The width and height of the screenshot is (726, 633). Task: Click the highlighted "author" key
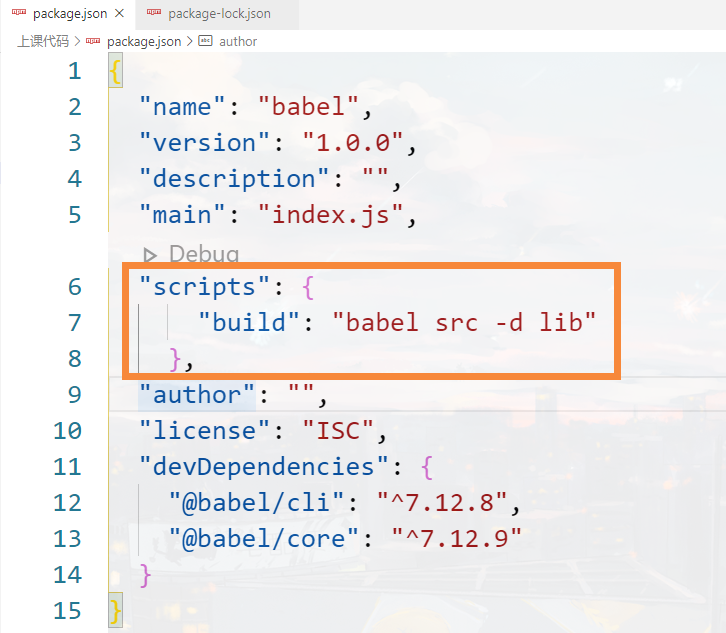coord(197,395)
